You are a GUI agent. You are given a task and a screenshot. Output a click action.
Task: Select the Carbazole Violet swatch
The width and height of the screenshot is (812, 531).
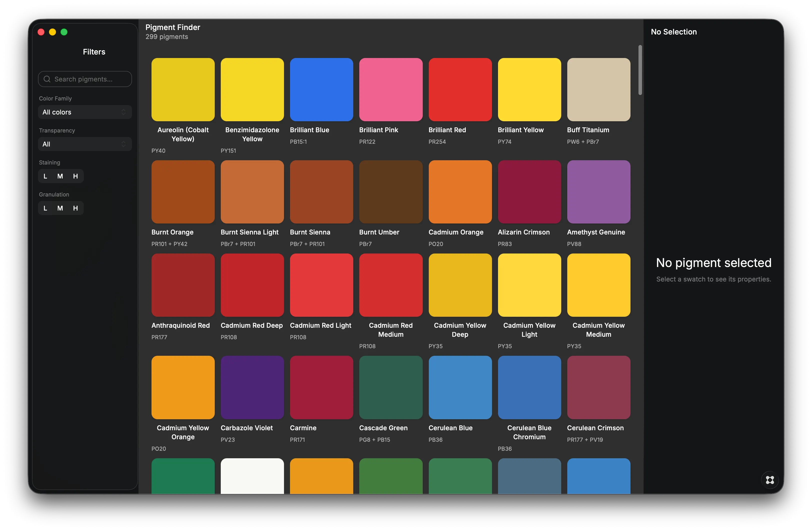[252, 388]
